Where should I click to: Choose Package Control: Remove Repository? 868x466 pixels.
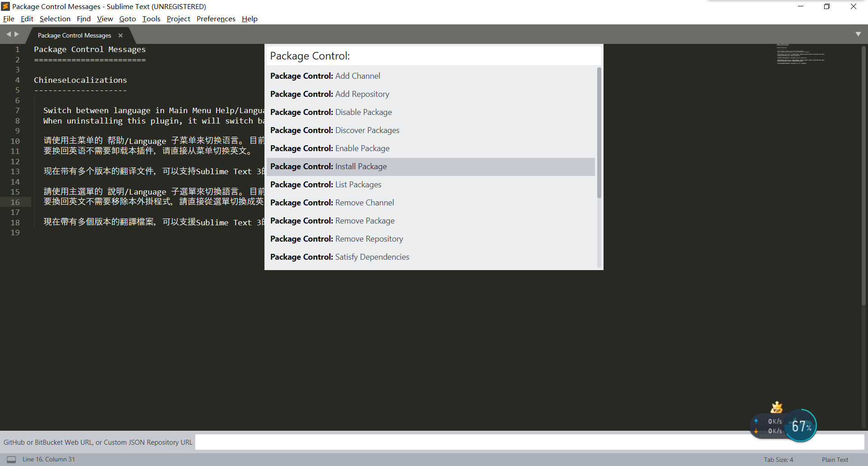(x=431, y=239)
